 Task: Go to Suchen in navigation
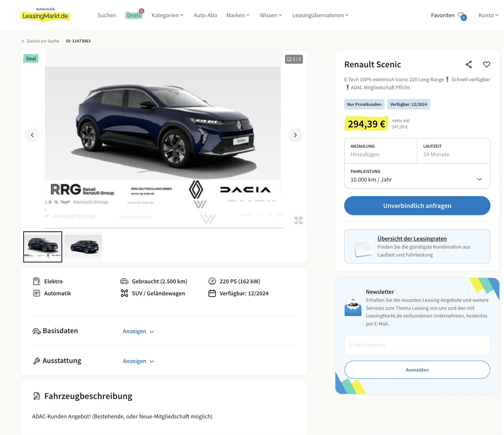click(x=107, y=15)
